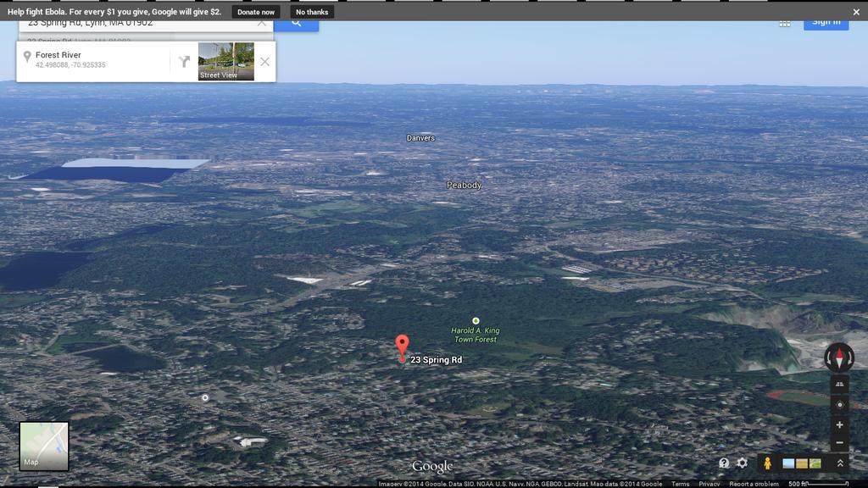This screenshot has width=868, height=488.
Task: Dismiss banner with No thanks
Action: [x=312, y=12]
